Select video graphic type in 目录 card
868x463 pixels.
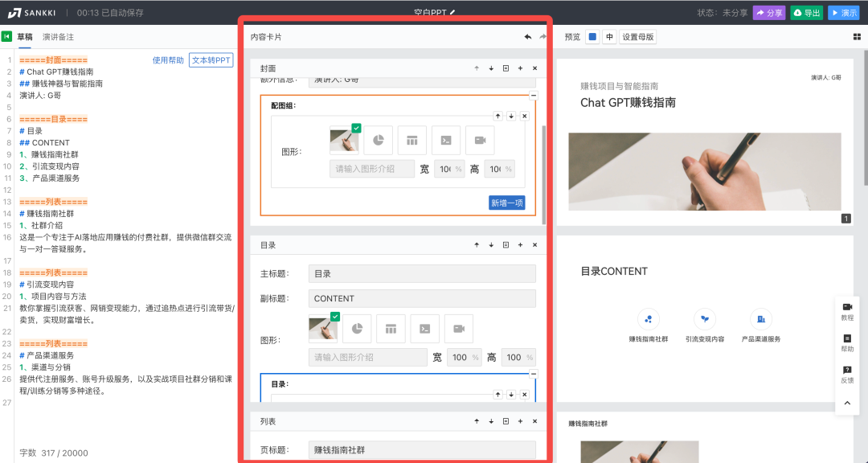459,329
